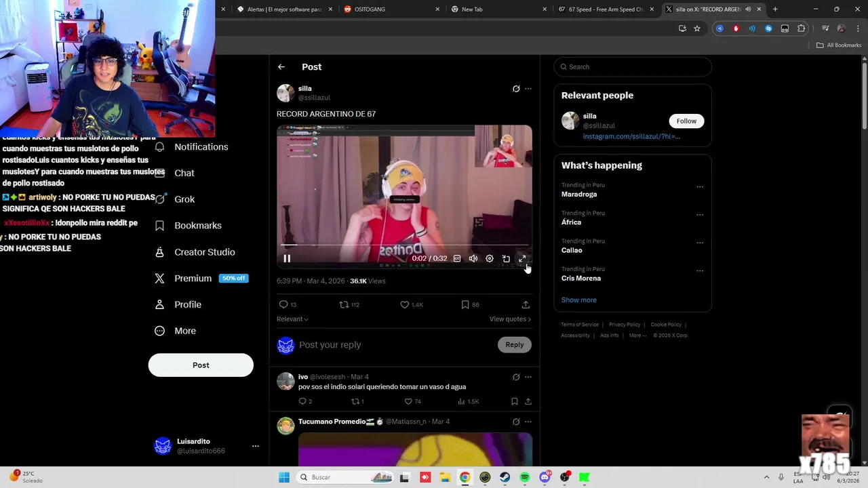
Task: Open a new browser tab
Action: point(775,9)
